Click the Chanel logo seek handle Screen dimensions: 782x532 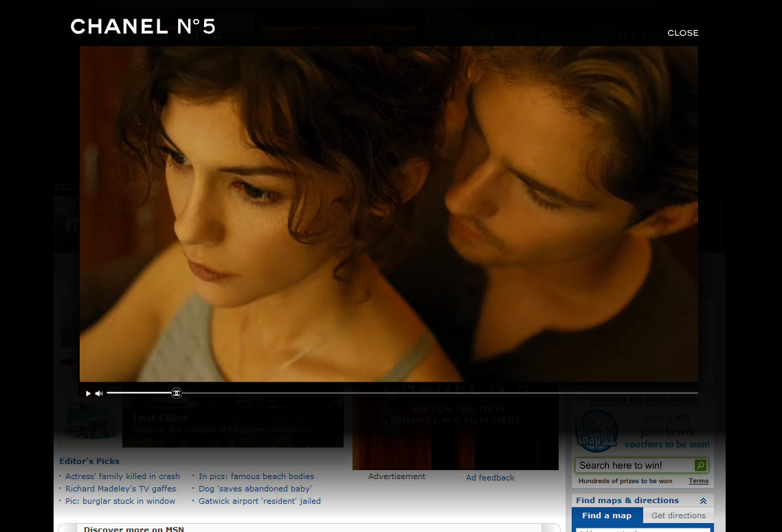[177, 393]
